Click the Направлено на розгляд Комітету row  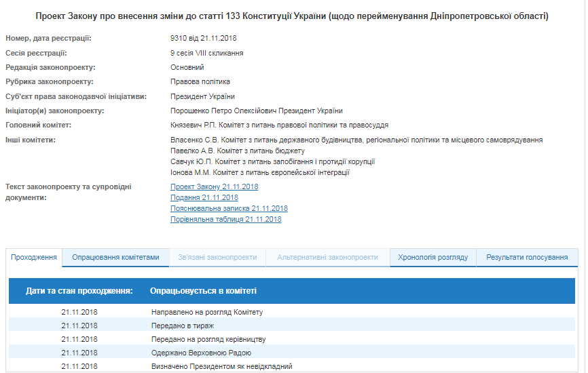tap(206, 312)
